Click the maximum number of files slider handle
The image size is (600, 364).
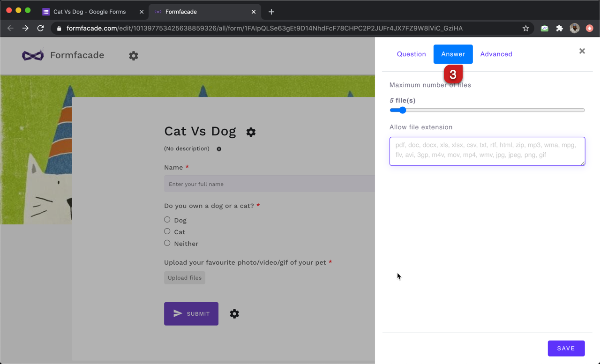402,110
